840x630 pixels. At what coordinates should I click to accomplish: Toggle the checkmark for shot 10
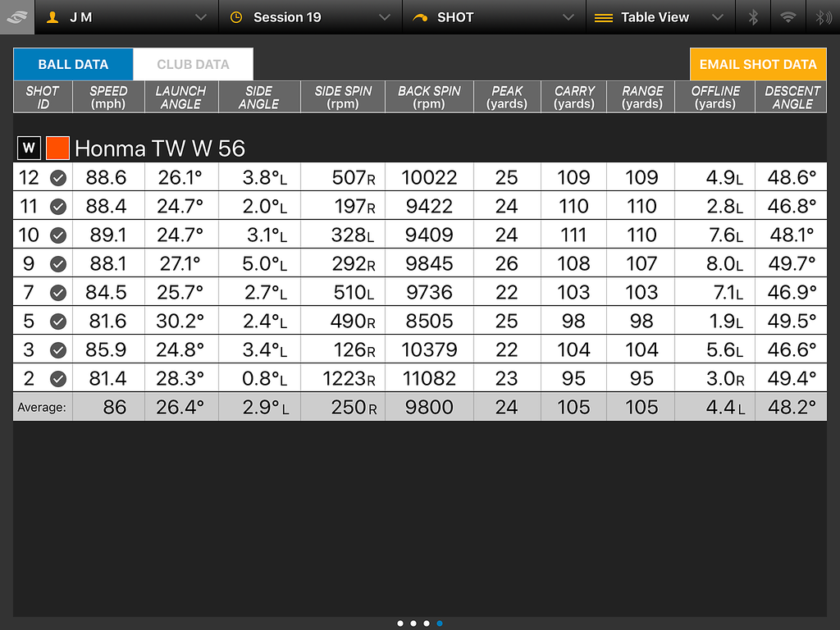(58, 235)
